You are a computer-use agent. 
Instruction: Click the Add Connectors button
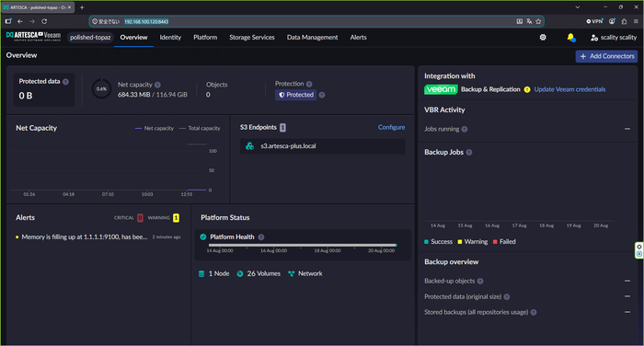(606, 56)
